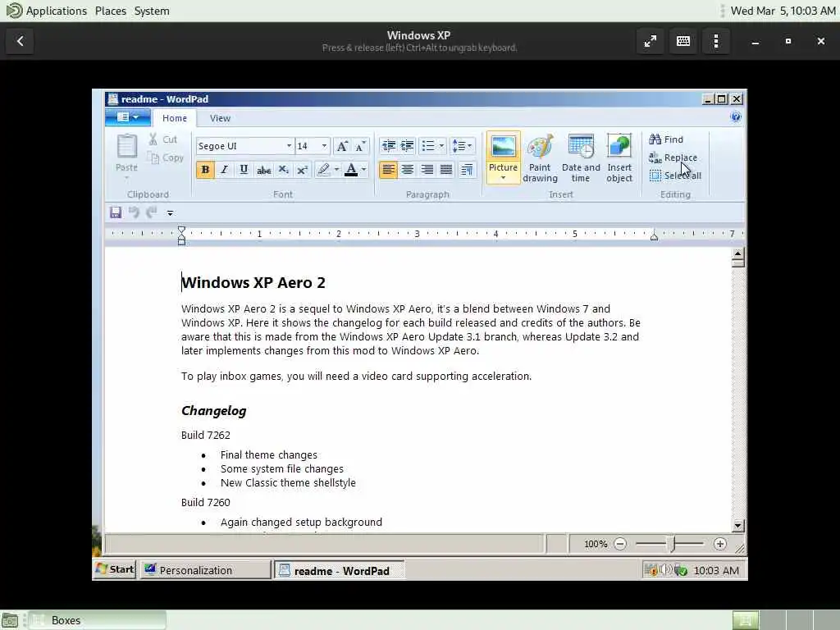Click Insert object
840x630 pixels.
619,158
